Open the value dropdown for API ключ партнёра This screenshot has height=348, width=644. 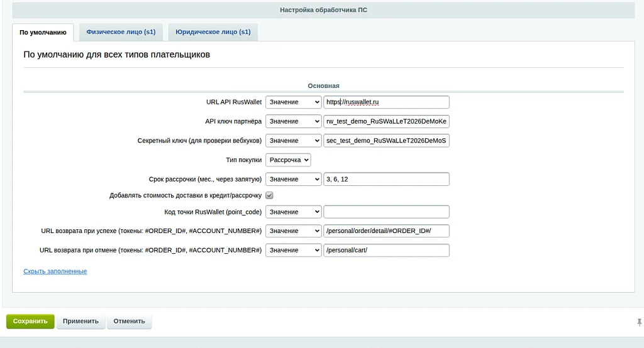pyautogui.click(x=293, y=121)
